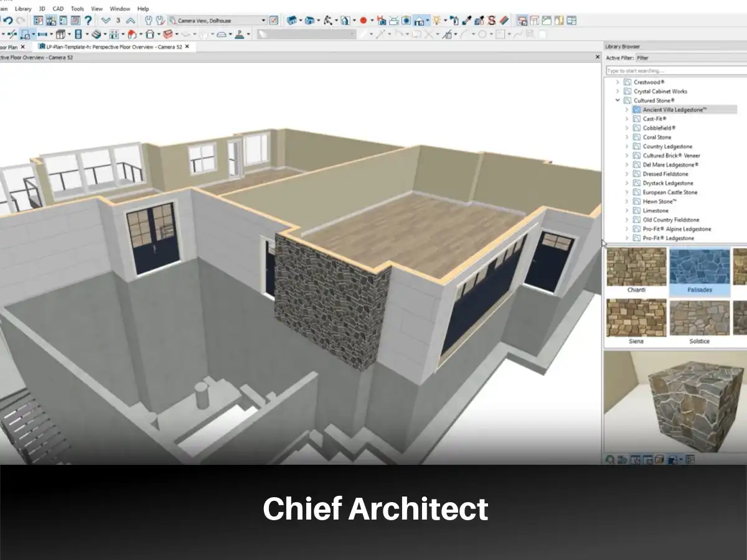Select Ancient Villa Ledgestone in library tree
The image size is (747, 560).
click(x=675, y=110)
